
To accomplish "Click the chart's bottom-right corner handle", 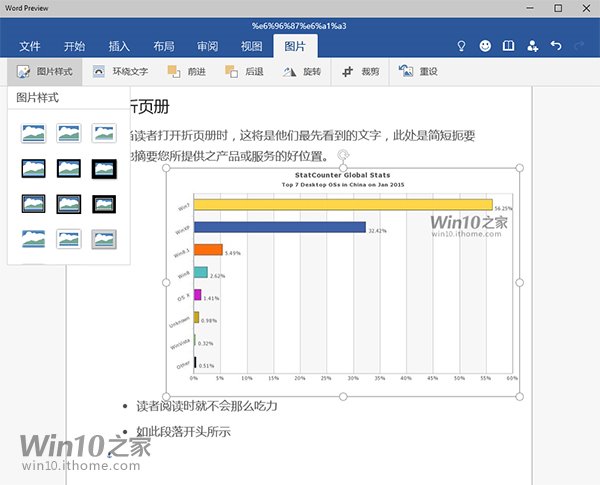I will pos(519,397).
